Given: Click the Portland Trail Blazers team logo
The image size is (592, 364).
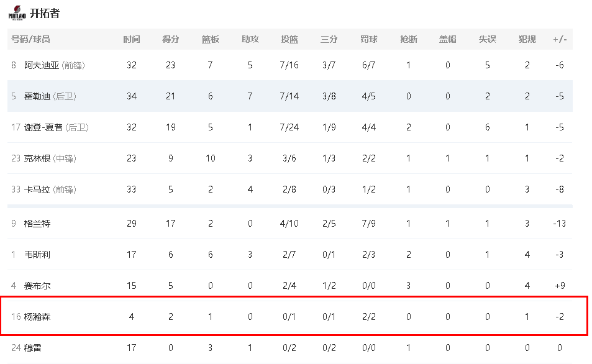Looking at the screenshot, I should (x=17, y=13).
